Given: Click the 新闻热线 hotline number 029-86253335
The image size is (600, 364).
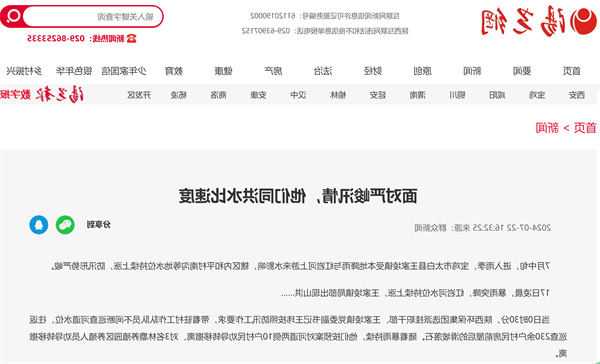Looking at the screenshot, I should pos(57,38).
